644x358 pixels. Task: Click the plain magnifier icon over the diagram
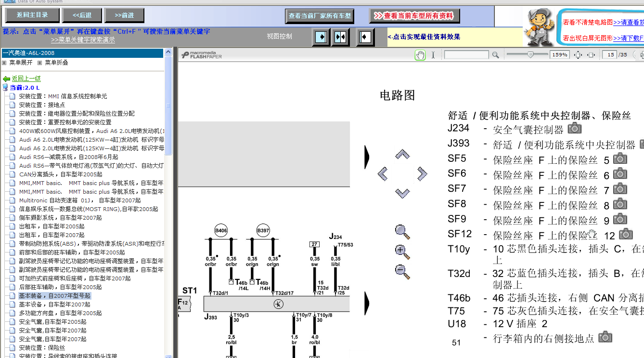point(402,232)
